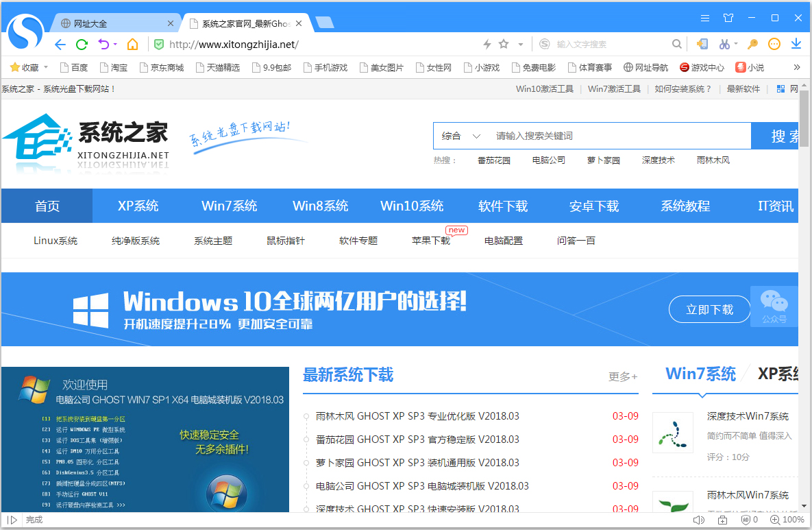
Task: Bookmark page with the star icon
Action: click(x=504, y=45)
